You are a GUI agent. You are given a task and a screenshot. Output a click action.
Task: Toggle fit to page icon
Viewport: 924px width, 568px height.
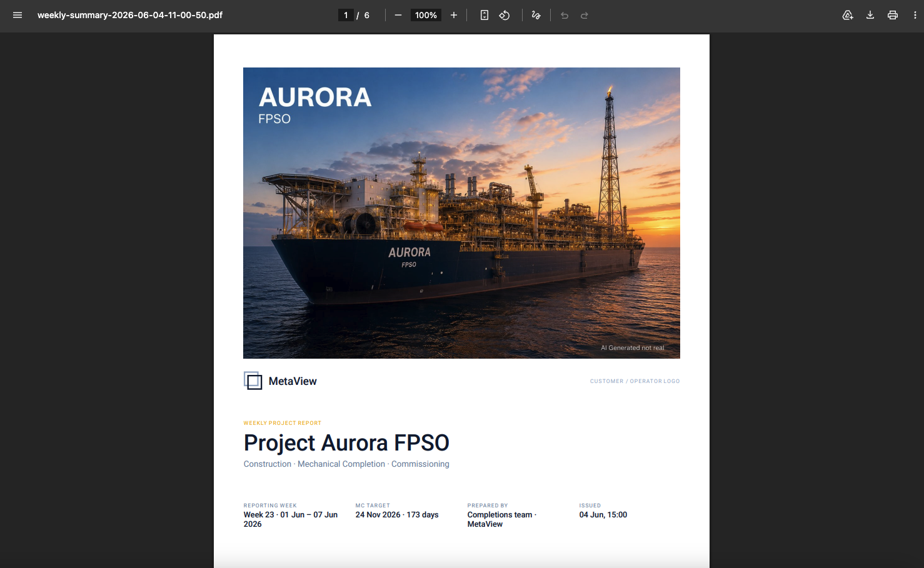[485, 15]
